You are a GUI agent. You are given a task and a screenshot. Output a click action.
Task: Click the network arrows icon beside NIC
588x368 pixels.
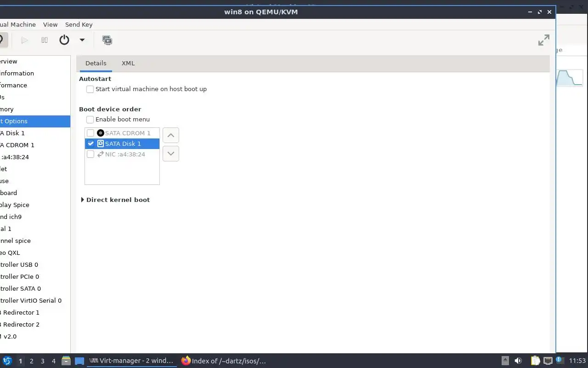click(x=101, y=154)
